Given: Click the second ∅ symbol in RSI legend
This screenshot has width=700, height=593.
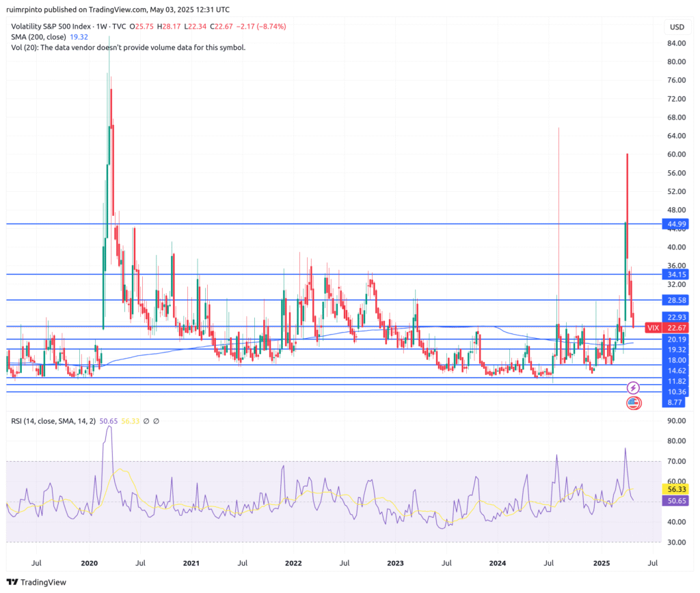Looking at the screenshot, I should tap(157, 422).
